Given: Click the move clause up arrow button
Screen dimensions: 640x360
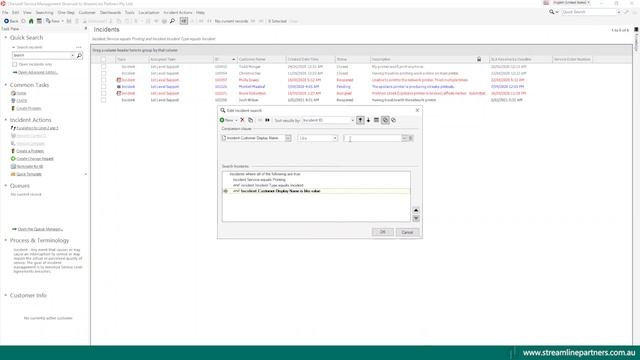Looking at the screenshot, I should (416, 210).
